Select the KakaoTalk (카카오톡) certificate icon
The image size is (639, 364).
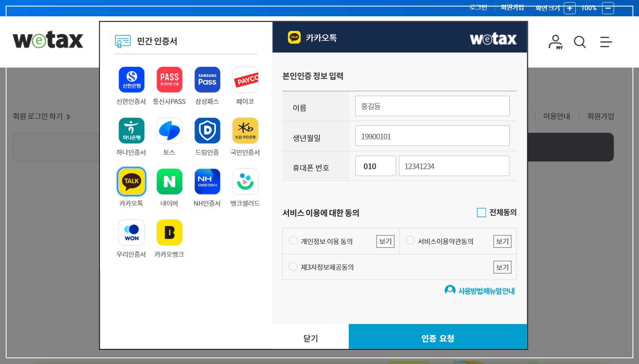pyautogui.click(x=131, y=181)
